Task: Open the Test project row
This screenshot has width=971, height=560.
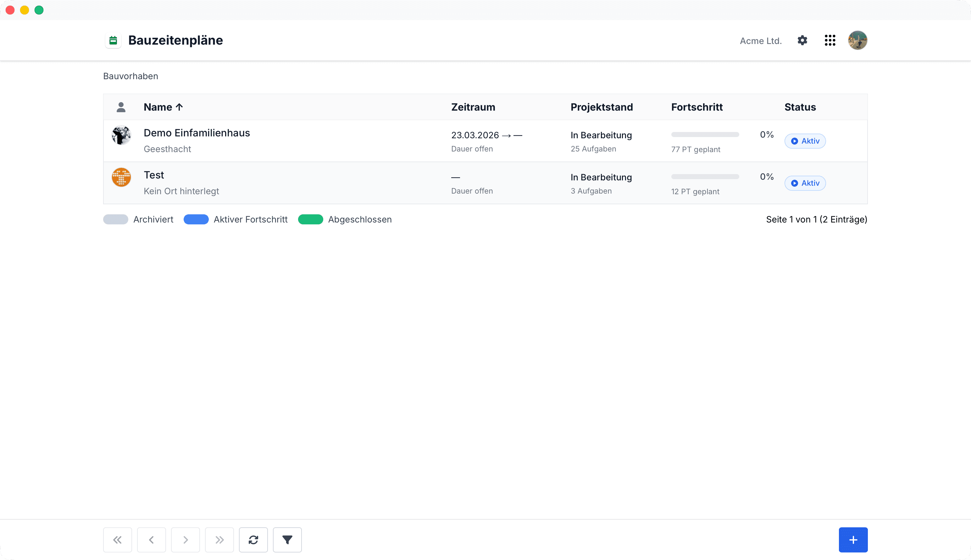Action: pyautogui.click(x=485, y=183)
